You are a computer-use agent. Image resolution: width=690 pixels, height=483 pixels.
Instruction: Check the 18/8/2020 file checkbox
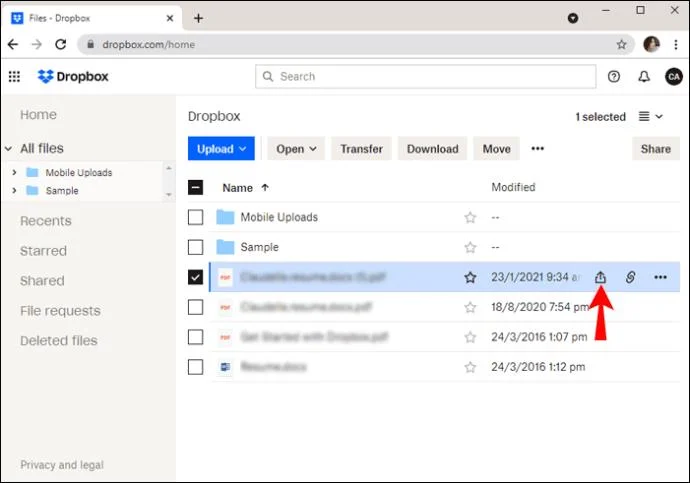[x=195, y=307]
